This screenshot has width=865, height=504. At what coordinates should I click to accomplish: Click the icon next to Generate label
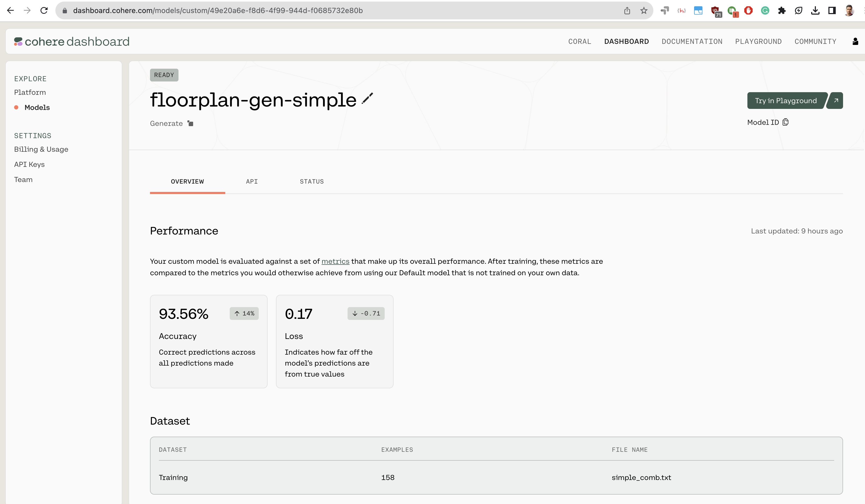point(191,123)
